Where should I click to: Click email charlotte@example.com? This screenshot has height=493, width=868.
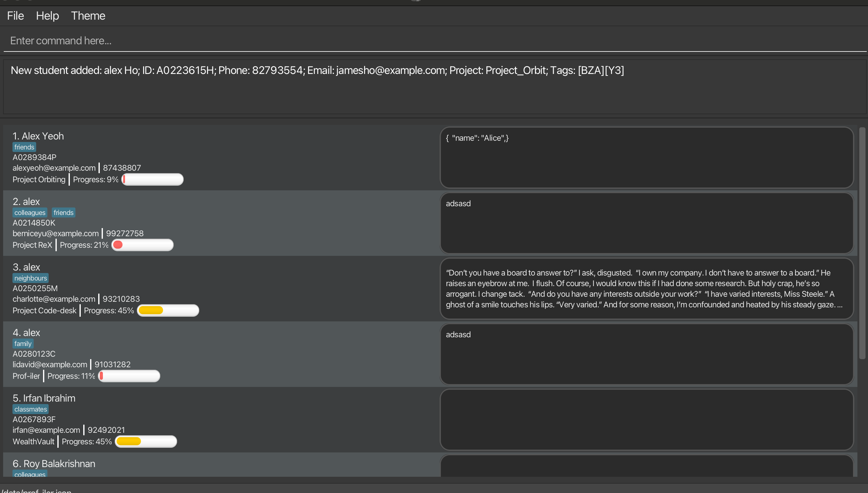54,299
